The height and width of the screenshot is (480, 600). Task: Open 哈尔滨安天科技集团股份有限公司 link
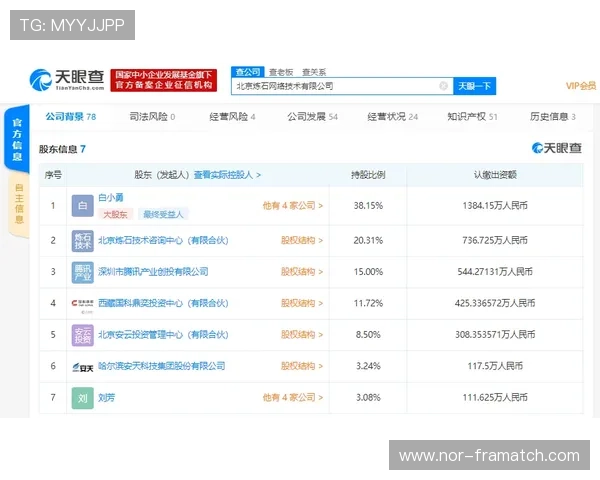(x=161, y=366)
